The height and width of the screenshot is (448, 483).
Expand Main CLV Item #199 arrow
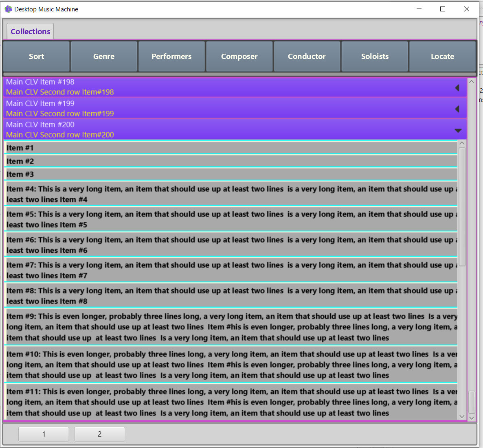[457, 109]
